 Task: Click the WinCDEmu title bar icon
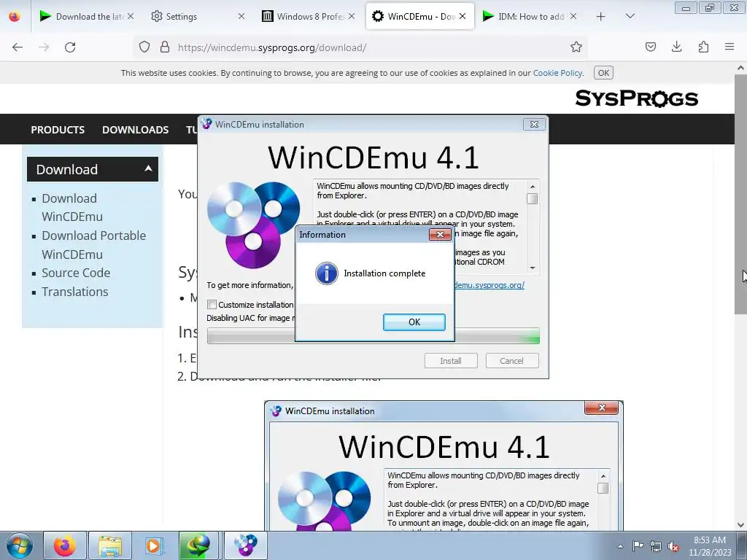click(x=206, y=124)
